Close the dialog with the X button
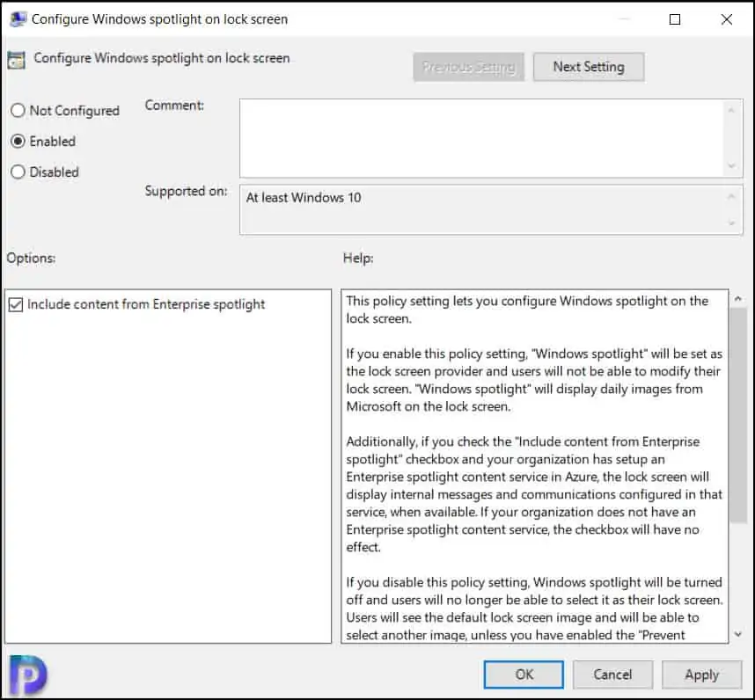The width and height of the screenshot is (755, 700). click(x=727, y=19)
